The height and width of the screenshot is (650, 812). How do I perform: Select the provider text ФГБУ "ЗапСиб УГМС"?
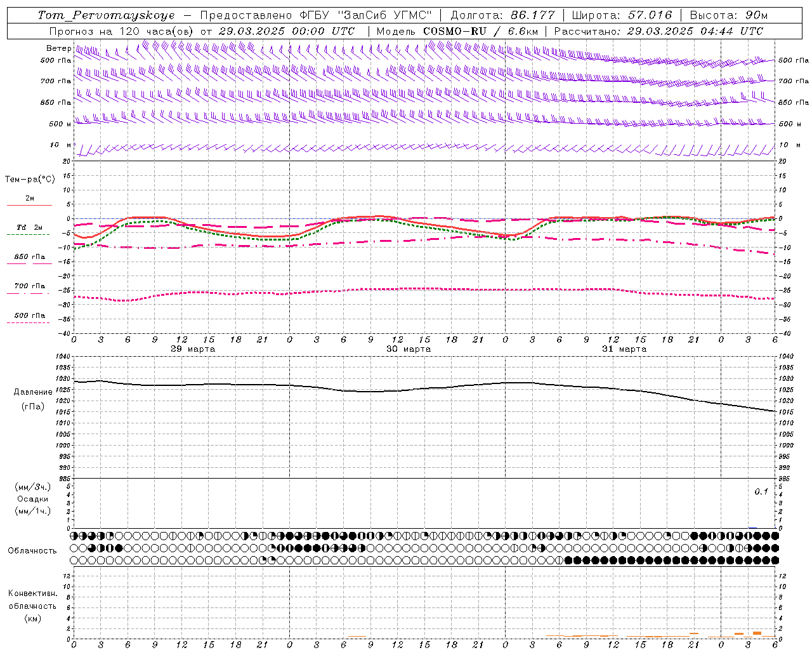365,15
